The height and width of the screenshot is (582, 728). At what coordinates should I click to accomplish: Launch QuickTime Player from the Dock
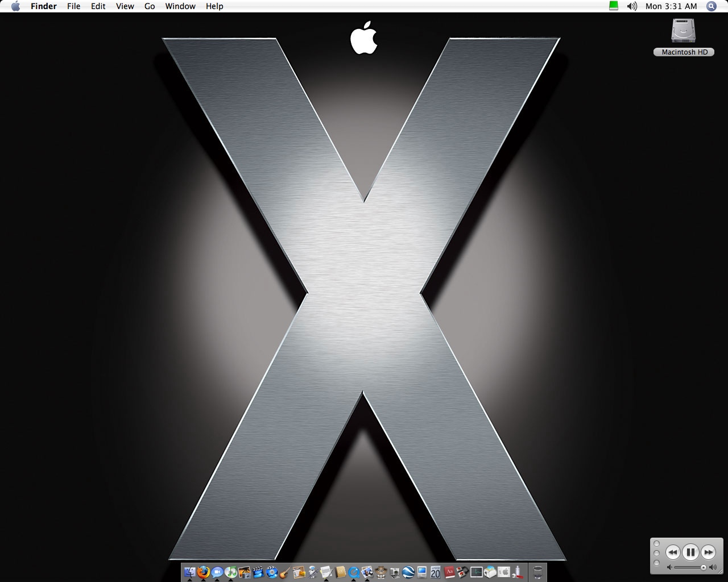pos(353,572)
